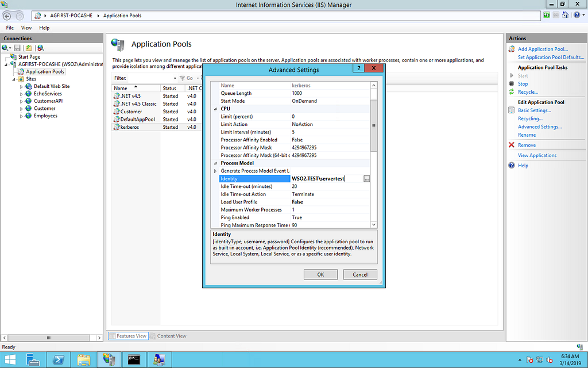Click the Delete Connection icon in Connections toolbar
The image size is (588, 368).
41,48
